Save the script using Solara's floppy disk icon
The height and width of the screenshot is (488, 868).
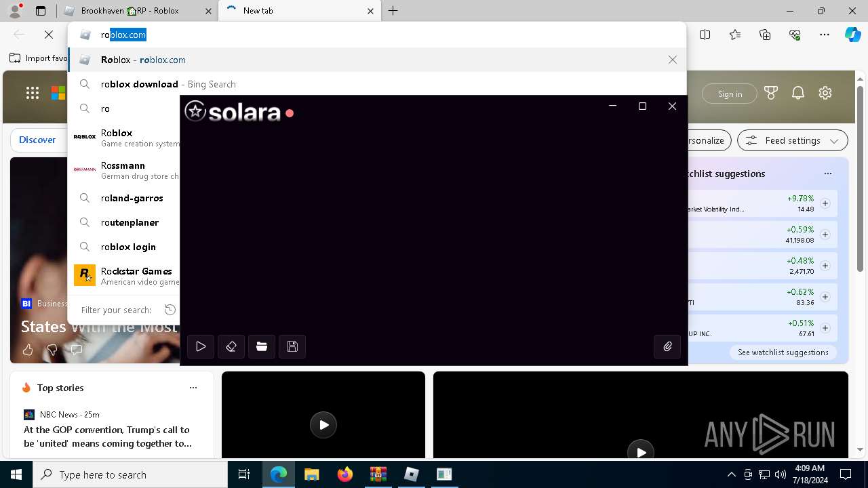pos(292,346)
